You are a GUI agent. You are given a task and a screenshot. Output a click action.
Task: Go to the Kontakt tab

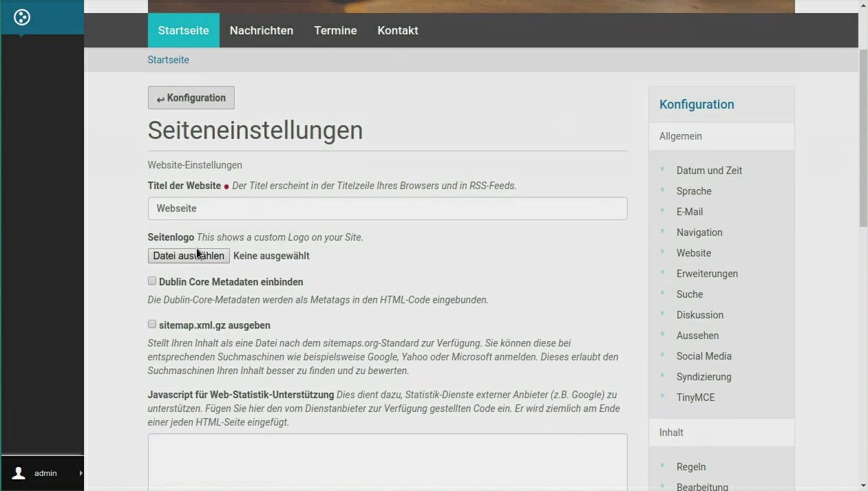point(397,30)
